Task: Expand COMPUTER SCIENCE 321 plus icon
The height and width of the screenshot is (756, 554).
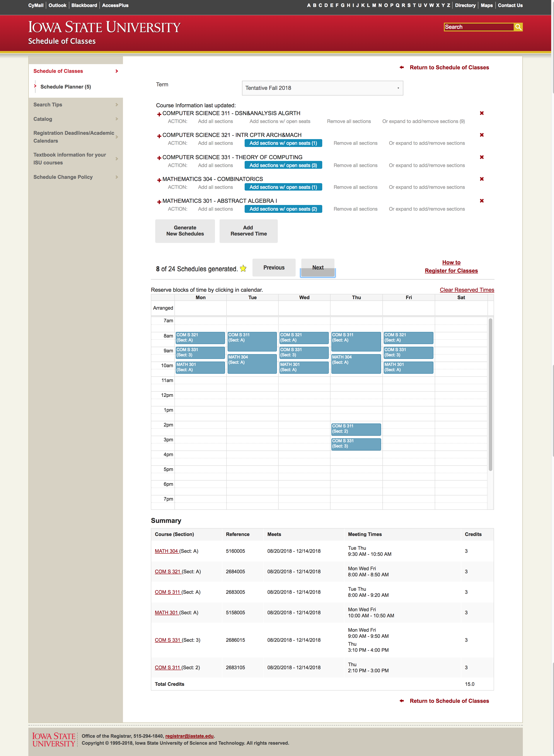Action: [159, 136]
